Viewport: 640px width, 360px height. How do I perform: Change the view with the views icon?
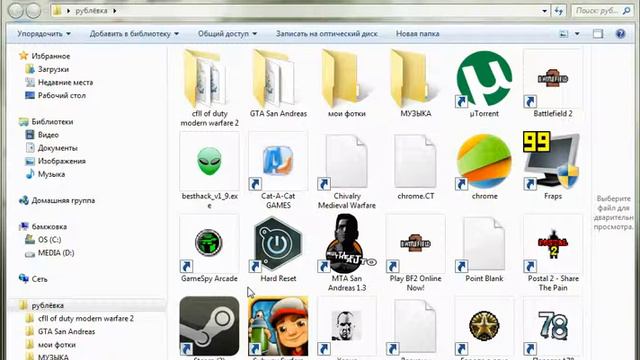564,34
